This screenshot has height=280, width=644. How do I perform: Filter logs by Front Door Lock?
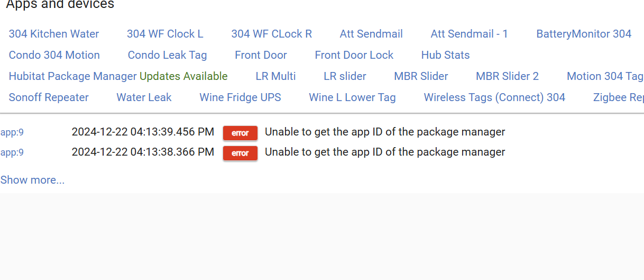point(354,55)
